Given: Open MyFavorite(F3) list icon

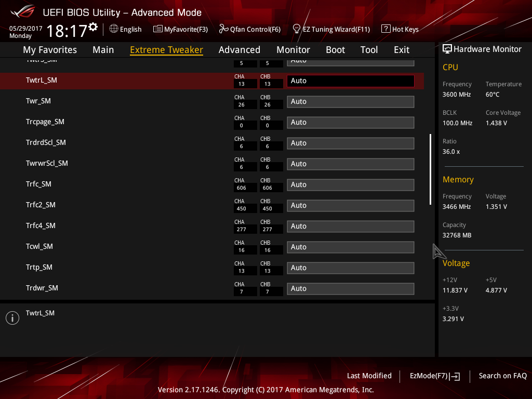Looking at the screenshot, I should coord(158,29).
